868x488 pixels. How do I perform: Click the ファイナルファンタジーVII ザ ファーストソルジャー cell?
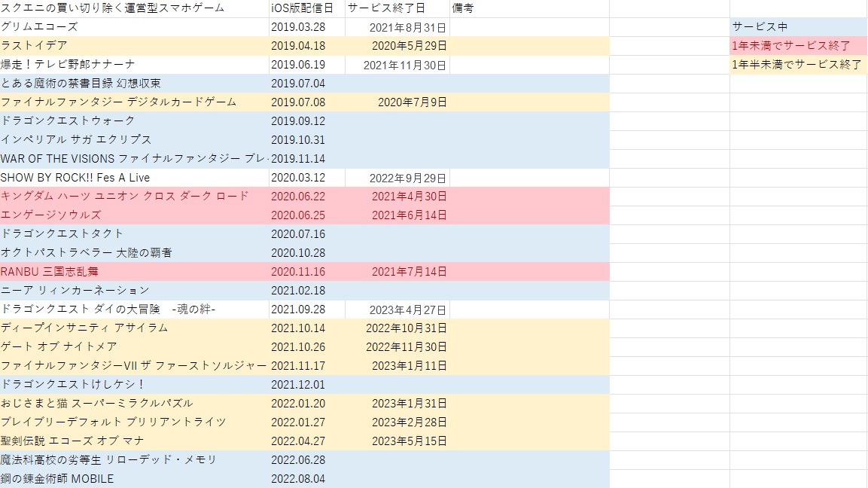point(135,366)
